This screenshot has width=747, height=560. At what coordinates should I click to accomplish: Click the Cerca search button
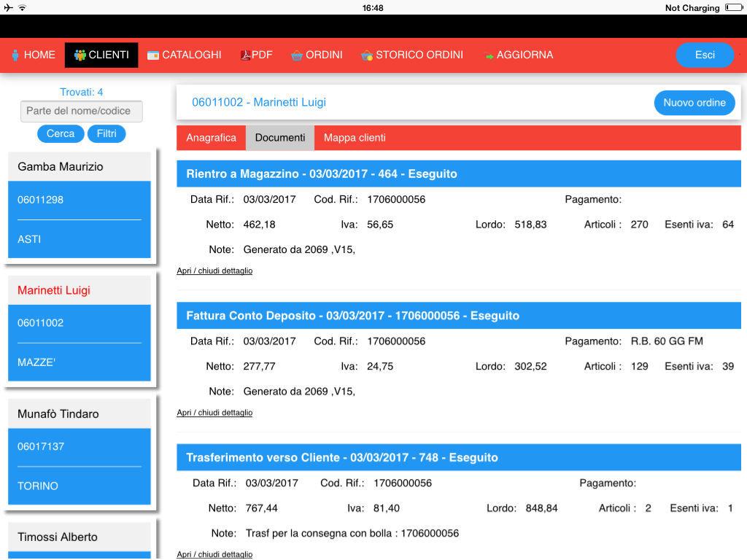click(x=61, y=134)
